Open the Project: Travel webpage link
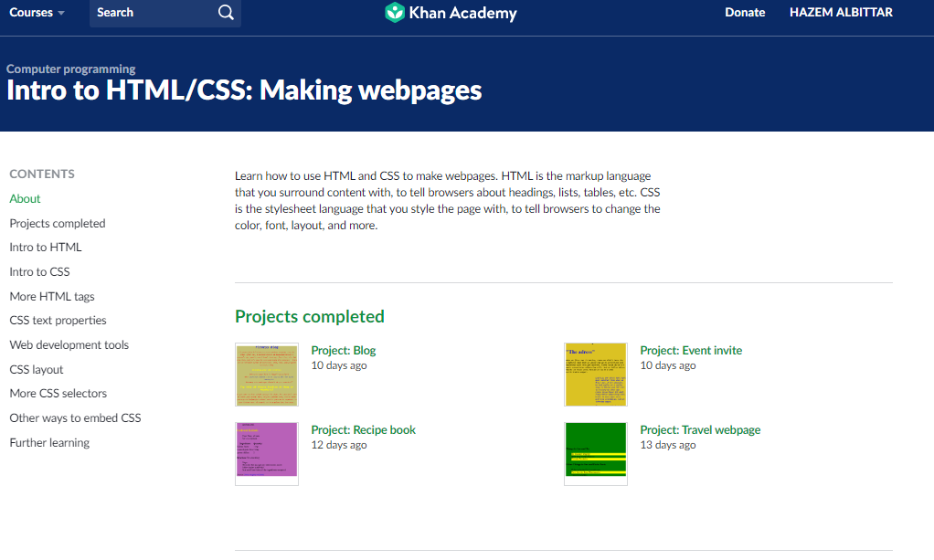934x560 pixels. (x=700, y=430)
